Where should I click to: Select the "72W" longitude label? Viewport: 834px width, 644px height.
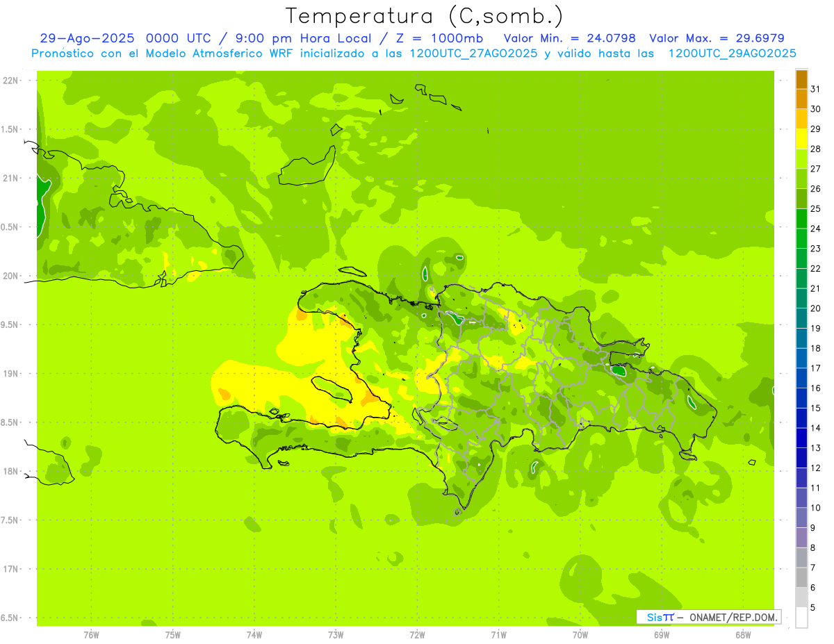pos(417,635)
